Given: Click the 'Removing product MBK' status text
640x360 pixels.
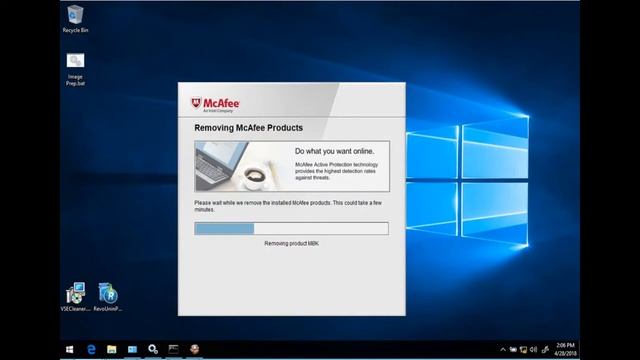Looking at the screenshot, I should coord(291,244).
